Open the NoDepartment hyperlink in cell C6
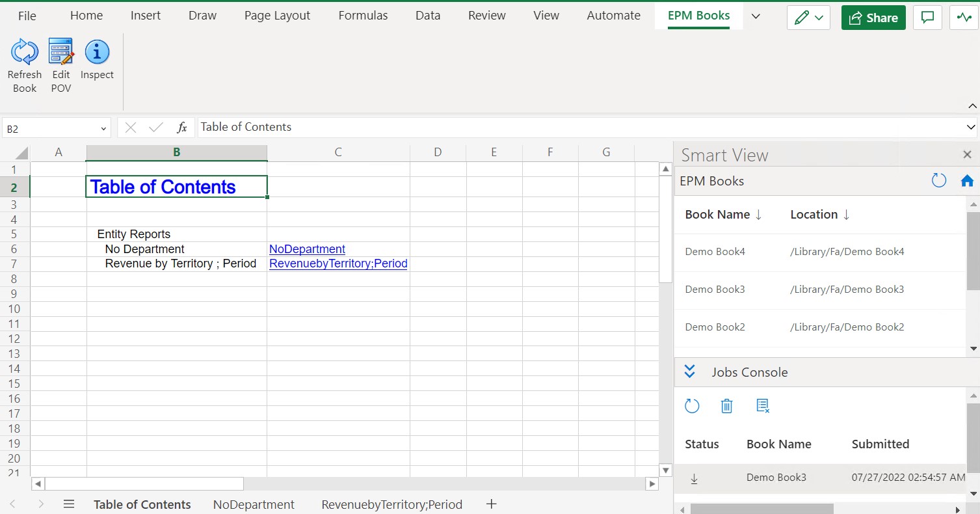Image resolution: width=980 pixels, height=514 pixels. 306,249
